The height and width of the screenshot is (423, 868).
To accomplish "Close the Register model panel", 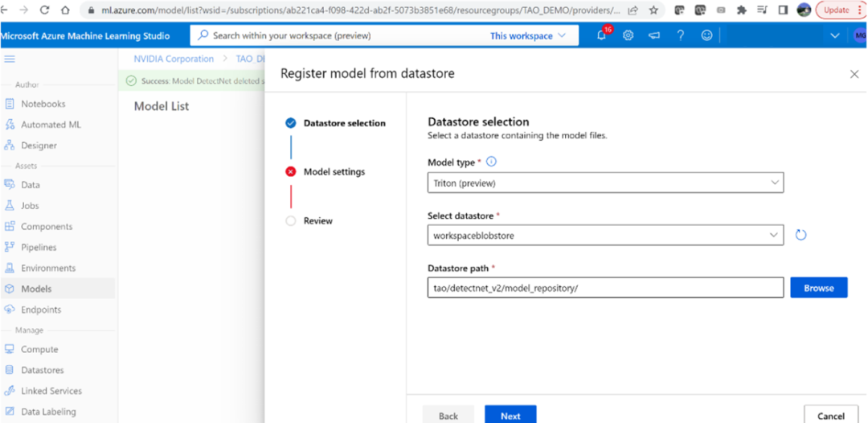I will point(854,74).
